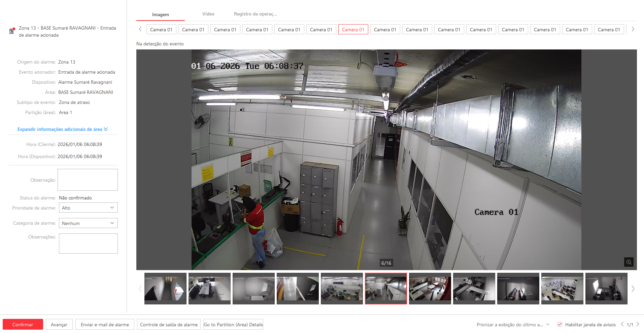The image size is (644, 333).
Task: Show previous thumbnails with left chevron
Action: tap(140, 289)
